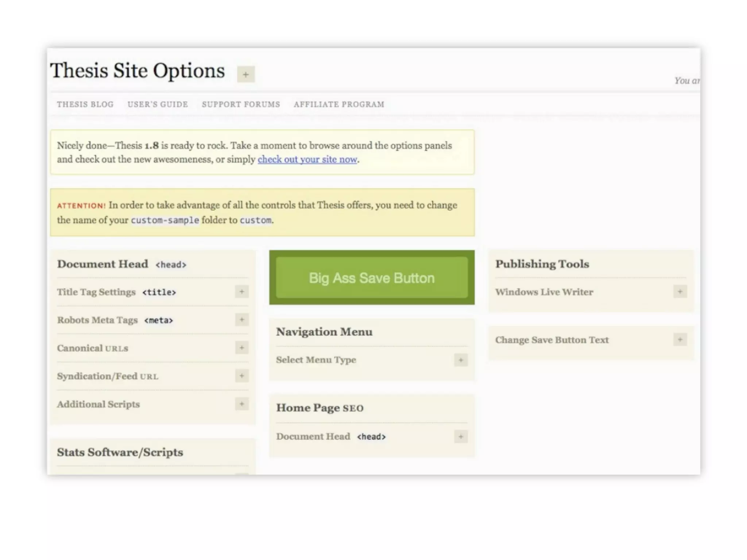This screenshot has height=560, width=747.
Task: Click Windows Live Writer label
Action: click(544, 292)
